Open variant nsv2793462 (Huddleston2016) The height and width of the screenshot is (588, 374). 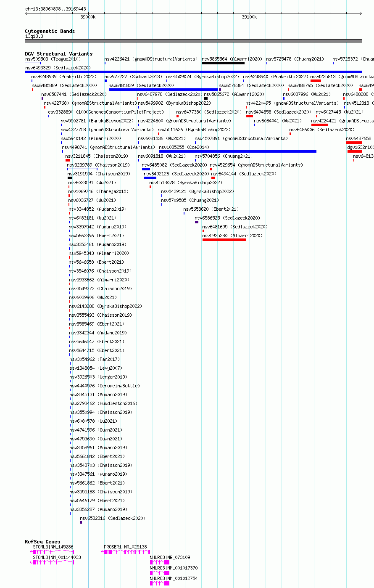coord(103,404)
